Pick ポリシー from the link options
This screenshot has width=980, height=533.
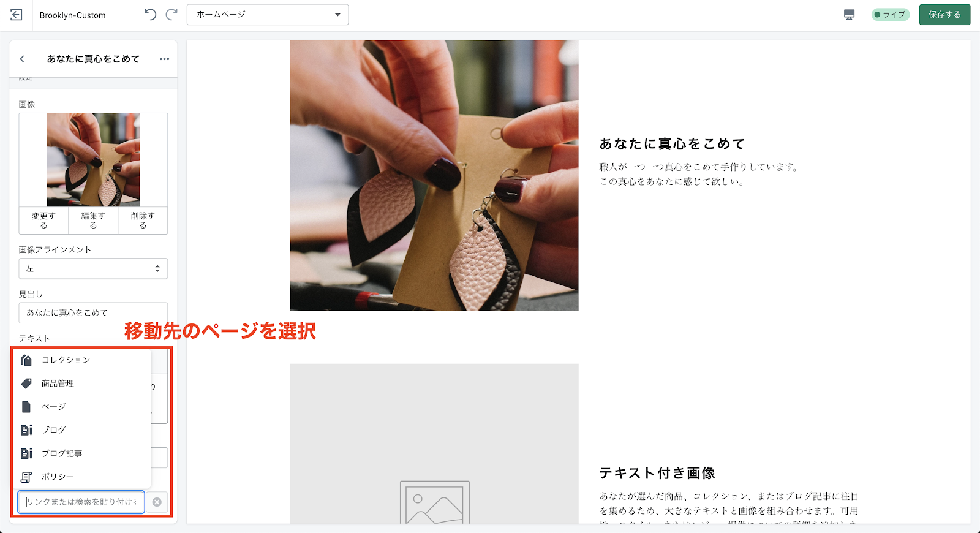58,477
